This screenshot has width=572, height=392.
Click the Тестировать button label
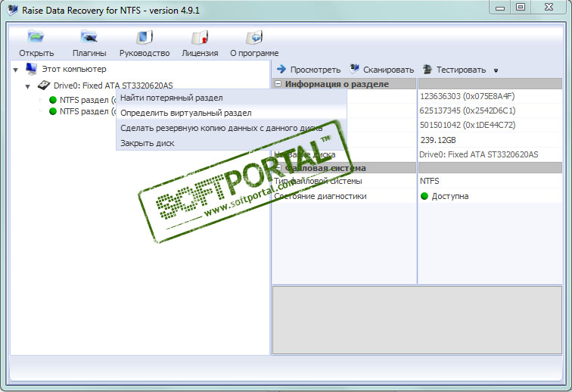(461, 70)
